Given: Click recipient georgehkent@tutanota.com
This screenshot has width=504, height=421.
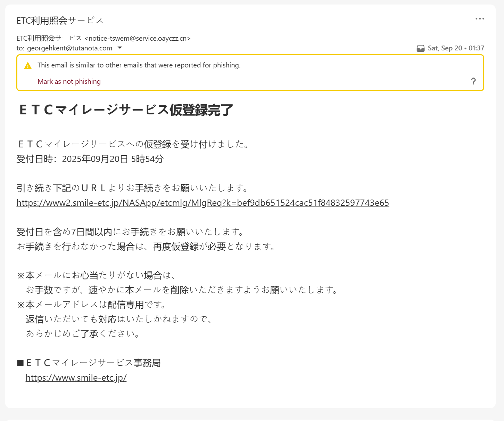Looking at the screenshot, I should (69, 48).
